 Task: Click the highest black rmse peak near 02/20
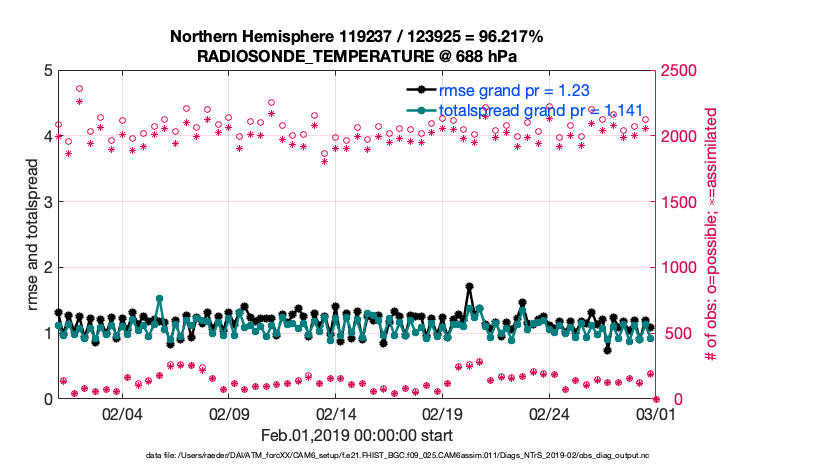(470, 287)
